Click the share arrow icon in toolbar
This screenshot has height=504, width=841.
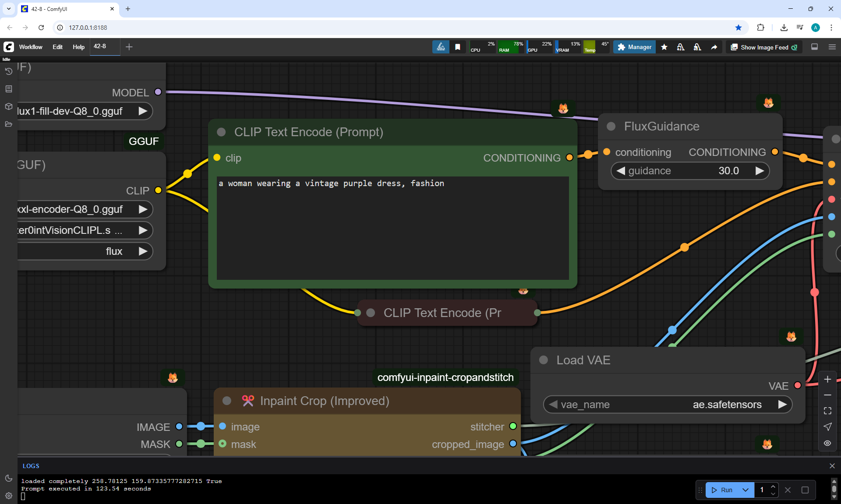coord(714,47)
